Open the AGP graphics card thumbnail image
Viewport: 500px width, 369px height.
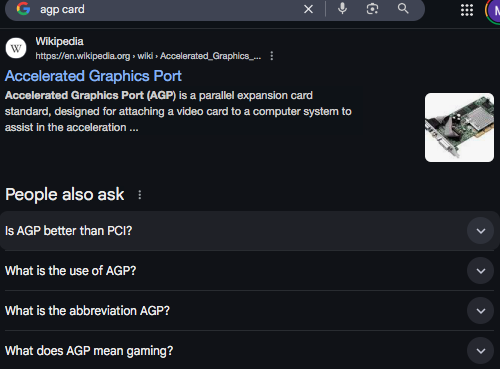(459, 127)
